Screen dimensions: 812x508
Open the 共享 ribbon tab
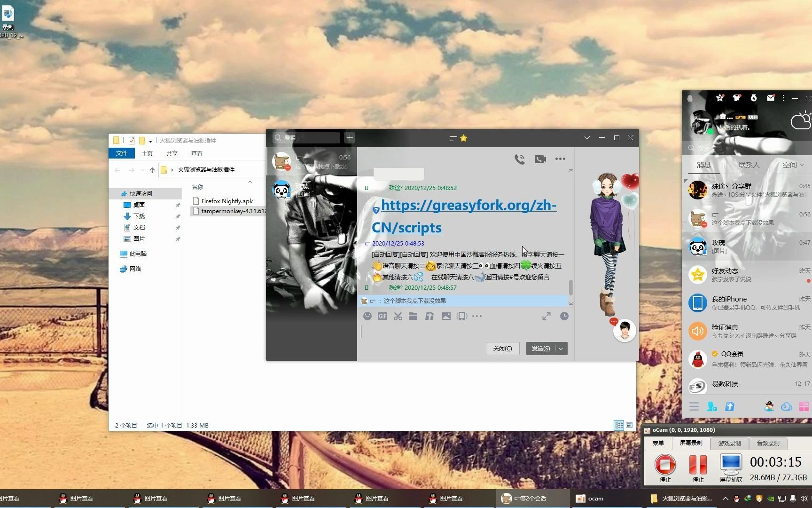pos(172,153)
